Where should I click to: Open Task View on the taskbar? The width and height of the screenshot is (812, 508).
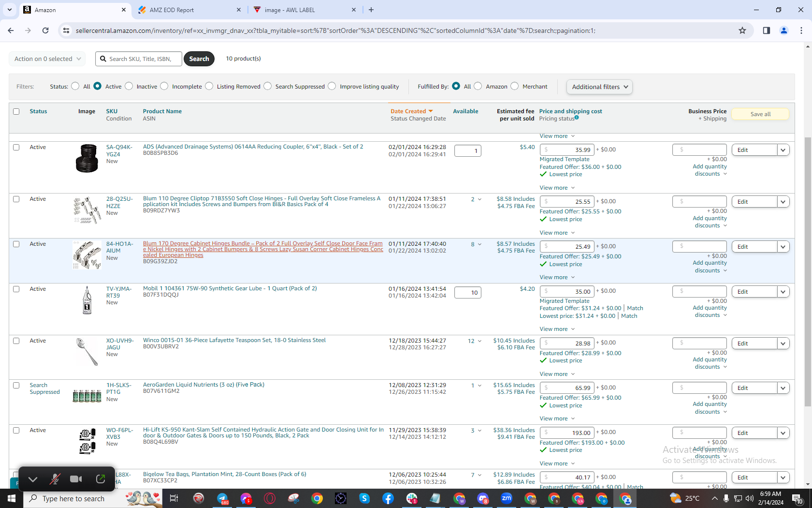coord(174,498)
